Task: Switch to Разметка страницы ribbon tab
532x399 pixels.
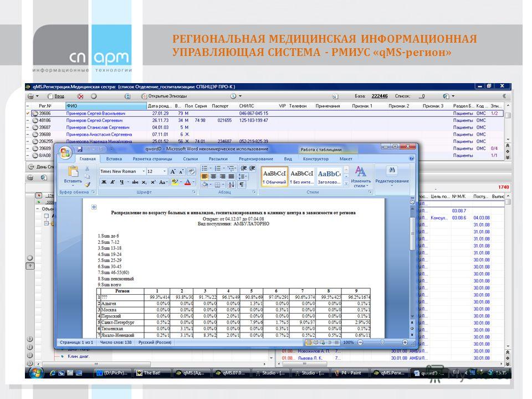Action: pyautogui.click(x=152, y=159)
